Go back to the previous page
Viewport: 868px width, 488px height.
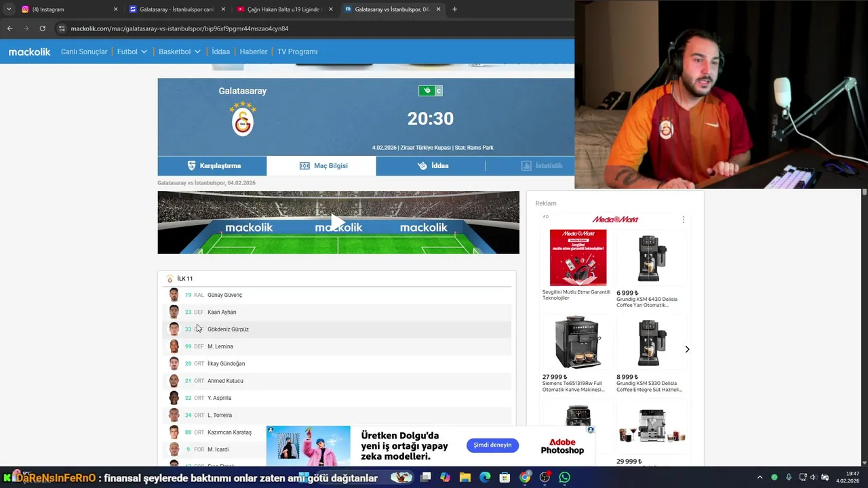[x=9, y=28]
